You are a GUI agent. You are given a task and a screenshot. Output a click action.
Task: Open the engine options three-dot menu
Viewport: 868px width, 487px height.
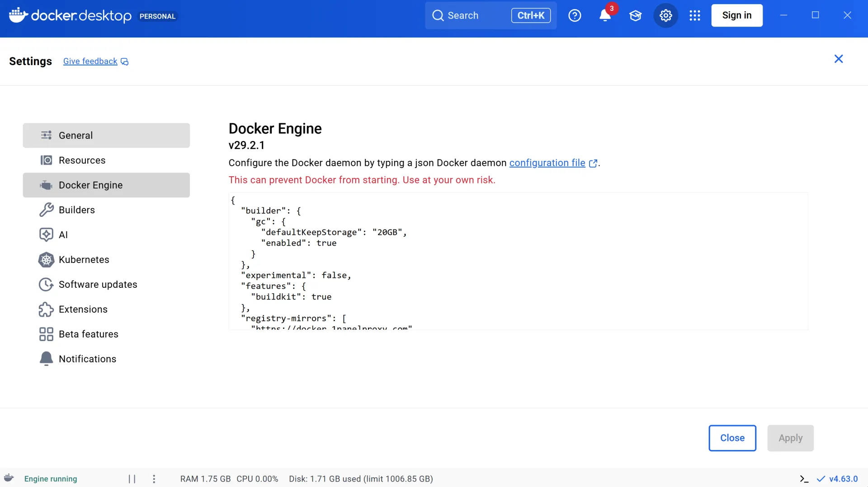coord(154,479)
